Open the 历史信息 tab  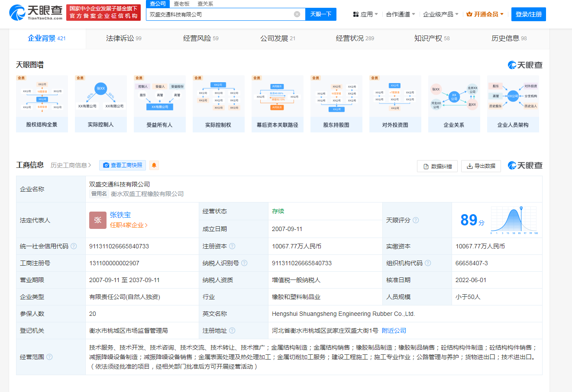coord(509,38)
